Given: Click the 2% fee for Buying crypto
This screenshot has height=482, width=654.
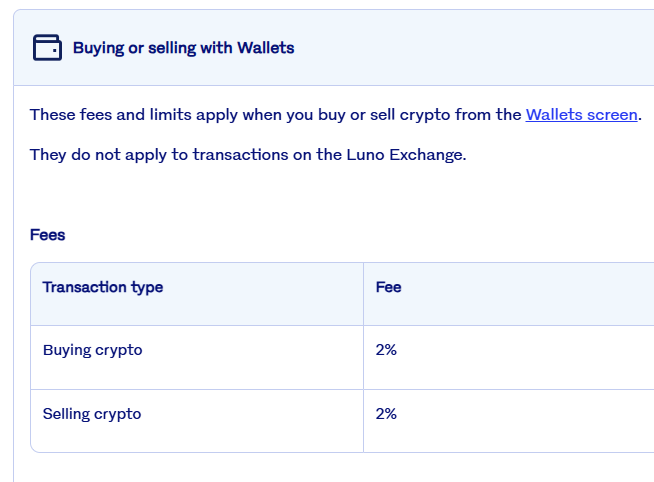Looking at the screenshot, I should coord(386,350).
